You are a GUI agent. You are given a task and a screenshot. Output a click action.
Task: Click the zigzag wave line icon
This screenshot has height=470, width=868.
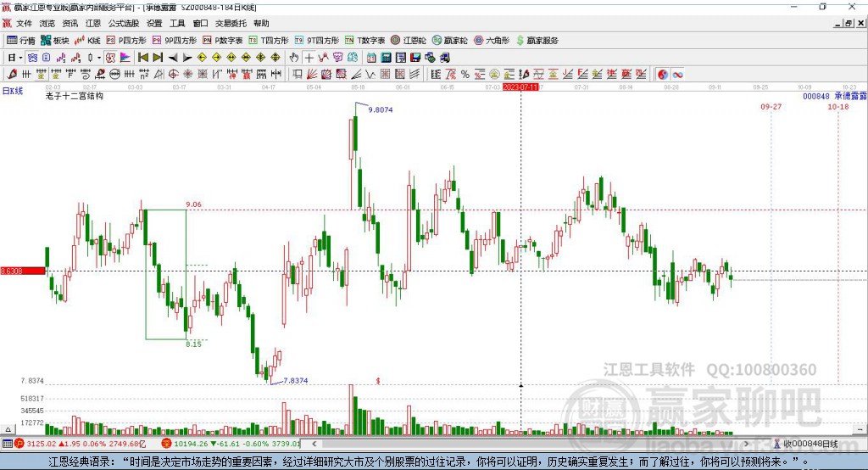pyautogui.click(x=370, y=75)
